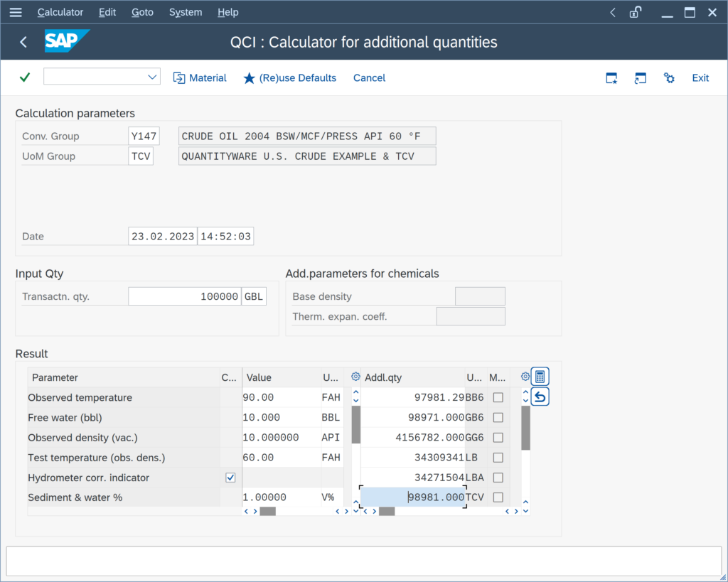Click the horizontal scrollbar thumb under the Value column
The image size is (728, 582).
click(267, 511)
